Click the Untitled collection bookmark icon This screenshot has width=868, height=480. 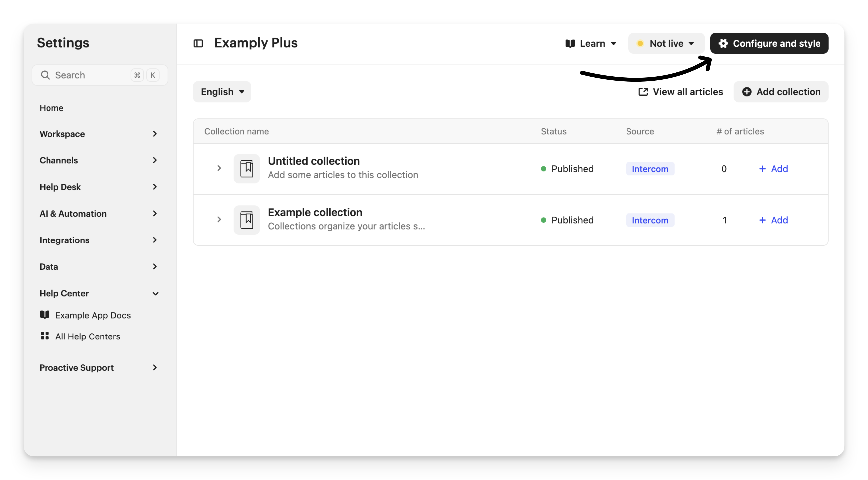247,169
